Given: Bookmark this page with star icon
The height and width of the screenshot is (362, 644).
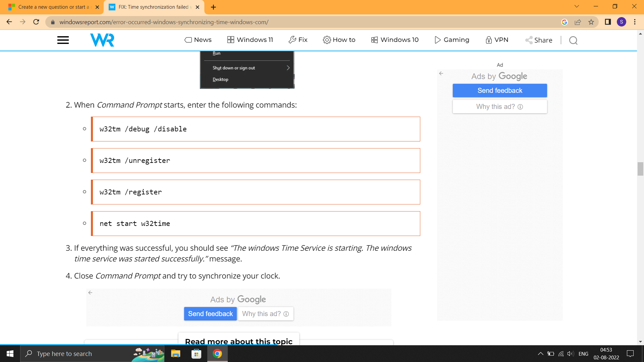Looking at the screenshot, I should click(591, 22).
